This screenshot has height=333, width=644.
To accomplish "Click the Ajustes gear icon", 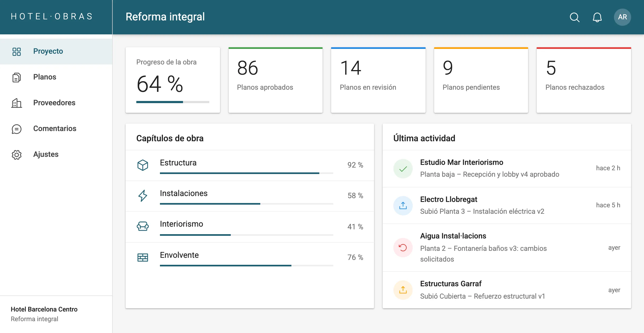I will click(17, 155).
